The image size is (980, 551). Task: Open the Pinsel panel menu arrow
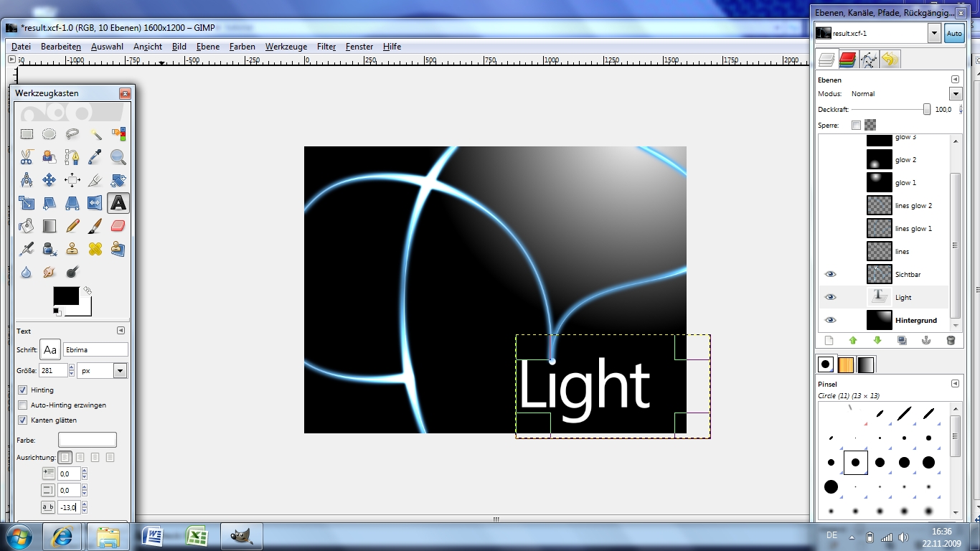tap(955, 384)
